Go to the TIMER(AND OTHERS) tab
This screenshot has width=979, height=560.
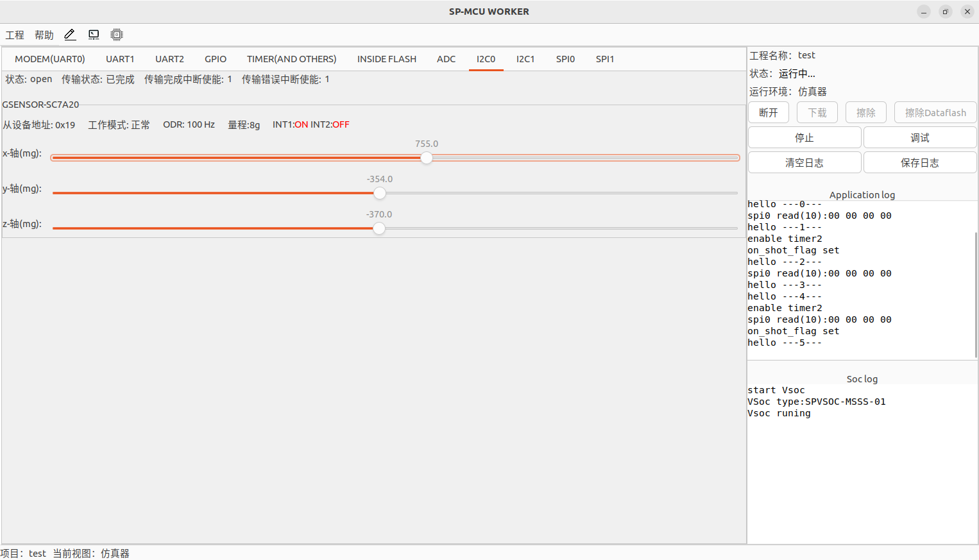click(x=291, y=59)
